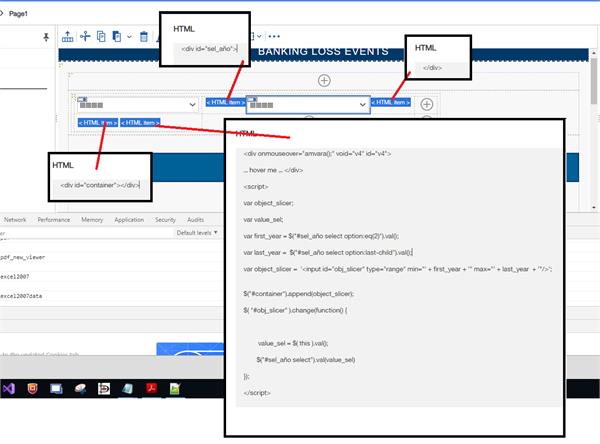Open Visual Studio from the taskbar

[x=8, y=389]
